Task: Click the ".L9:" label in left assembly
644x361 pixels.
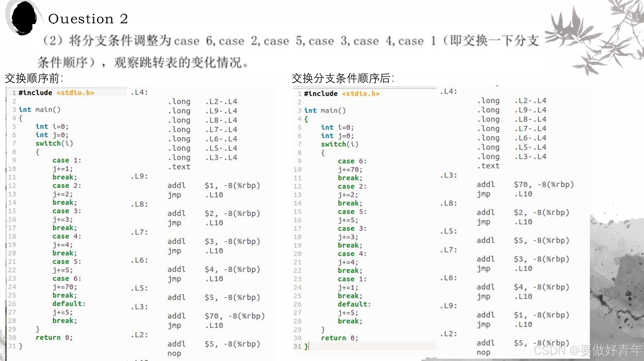Action: (x=139, y=176)
